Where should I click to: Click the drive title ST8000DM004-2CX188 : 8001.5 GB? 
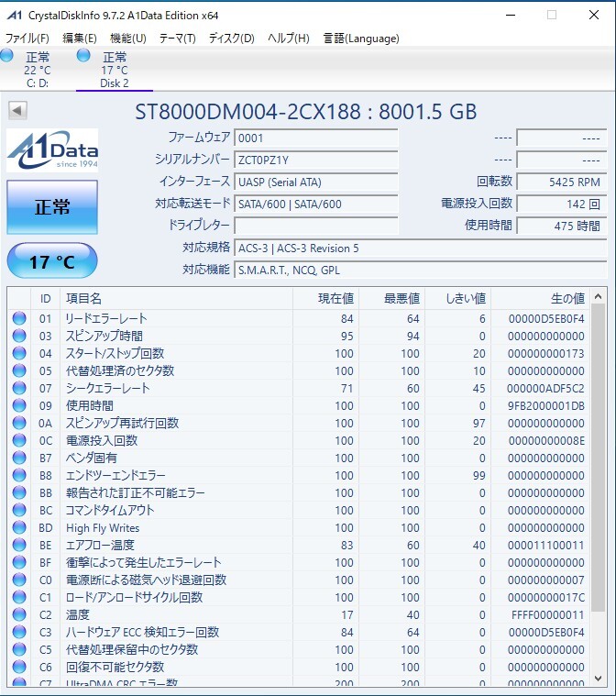(x=306, y=111)
